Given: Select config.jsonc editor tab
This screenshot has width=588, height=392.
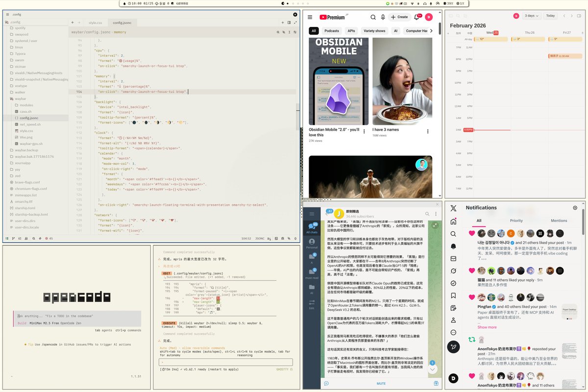Looking at the screenshot, I should 122,23.
